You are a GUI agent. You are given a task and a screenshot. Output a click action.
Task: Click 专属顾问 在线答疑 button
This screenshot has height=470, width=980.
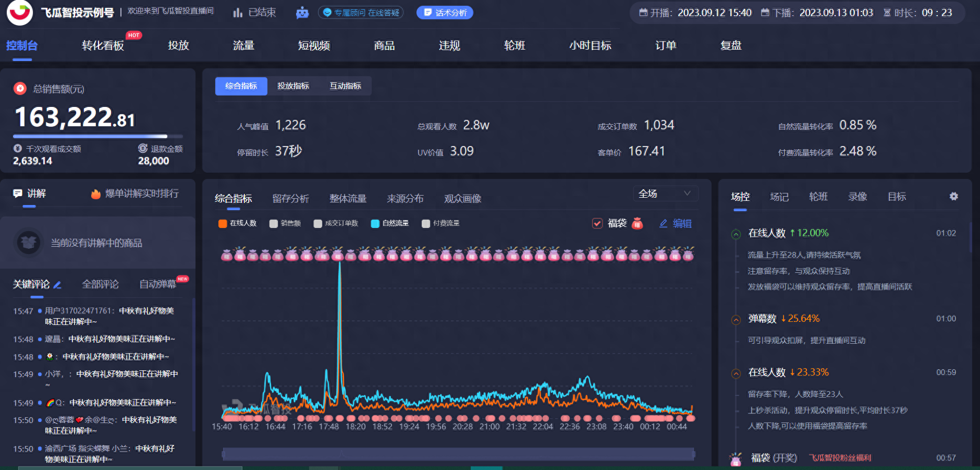point(361,13)
